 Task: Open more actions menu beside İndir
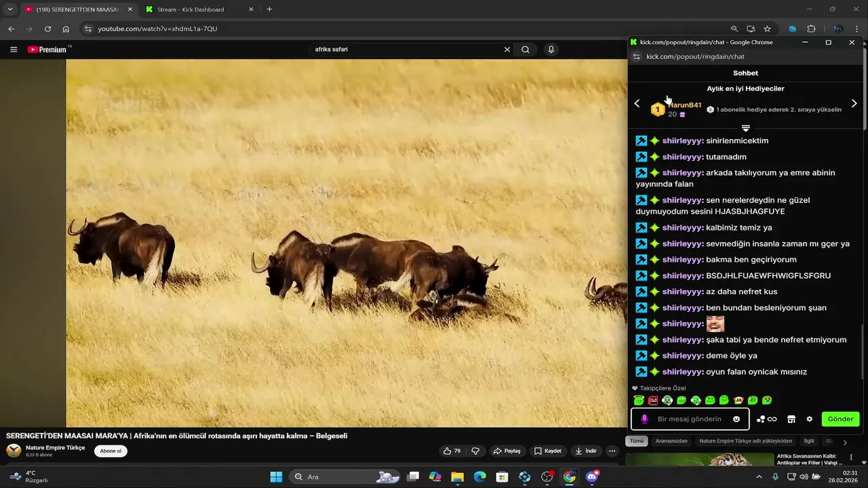612,451
